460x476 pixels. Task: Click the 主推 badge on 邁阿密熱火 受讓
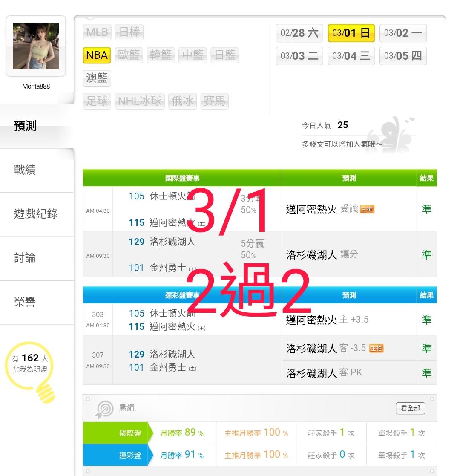point(367,209)
